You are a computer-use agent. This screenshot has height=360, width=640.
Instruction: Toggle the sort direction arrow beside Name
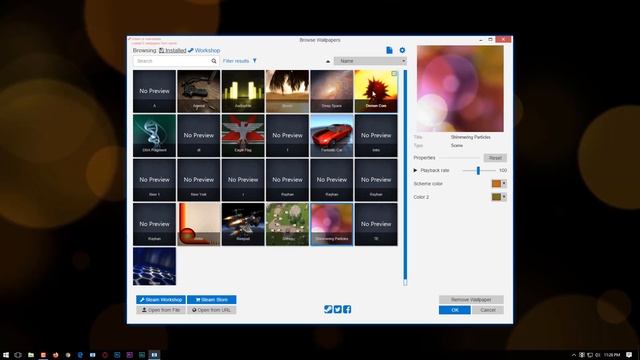click(328, 61)
